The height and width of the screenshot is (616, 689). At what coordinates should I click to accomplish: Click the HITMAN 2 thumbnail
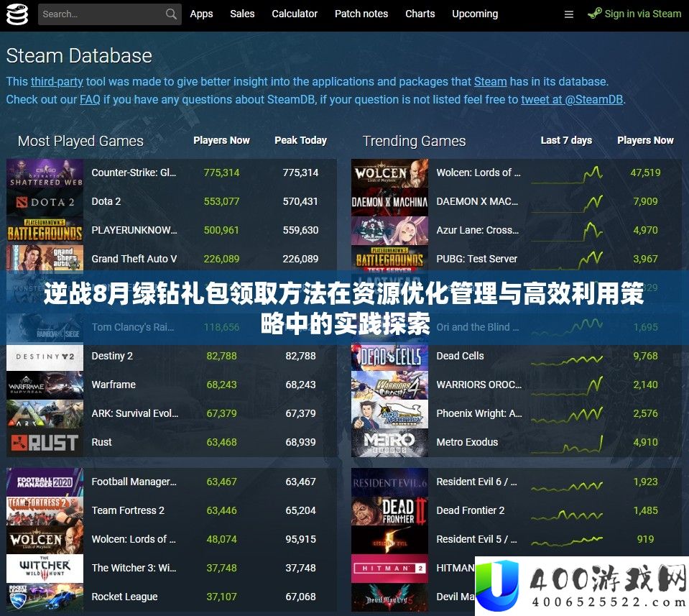pyautogui.click(x=389, y=569)
